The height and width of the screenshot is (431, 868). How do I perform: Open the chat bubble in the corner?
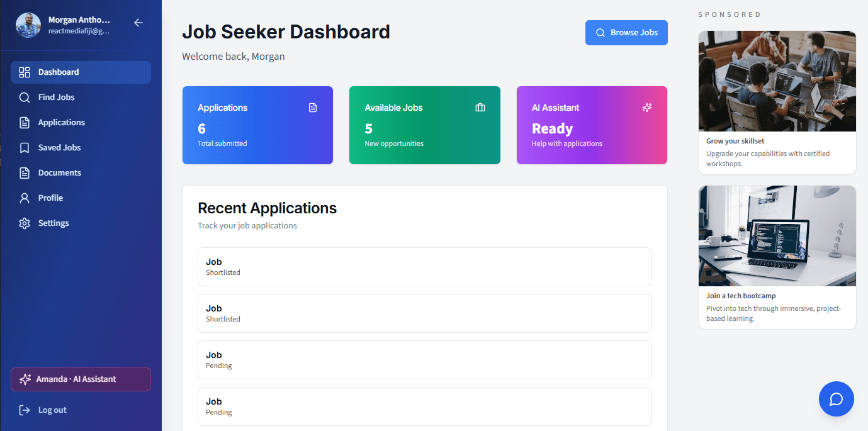836,398
